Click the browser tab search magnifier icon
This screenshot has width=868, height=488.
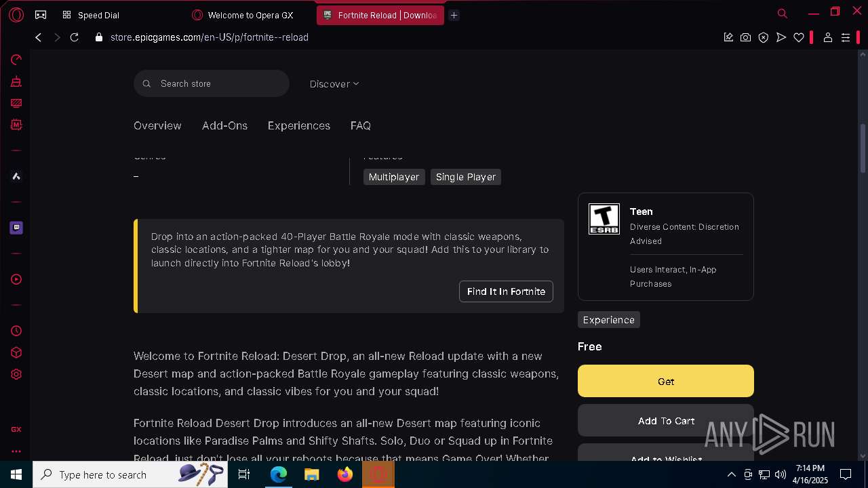(x=783, y=14)
